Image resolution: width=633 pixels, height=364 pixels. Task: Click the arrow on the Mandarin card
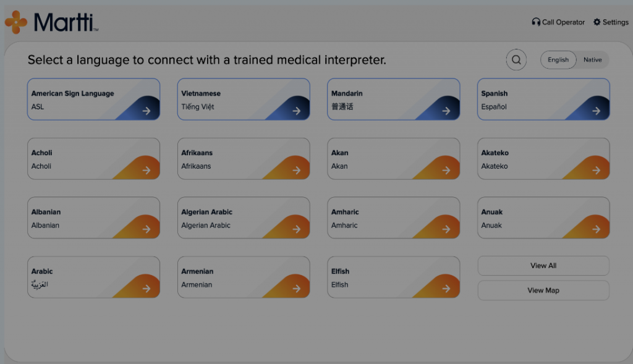(446, 111)
